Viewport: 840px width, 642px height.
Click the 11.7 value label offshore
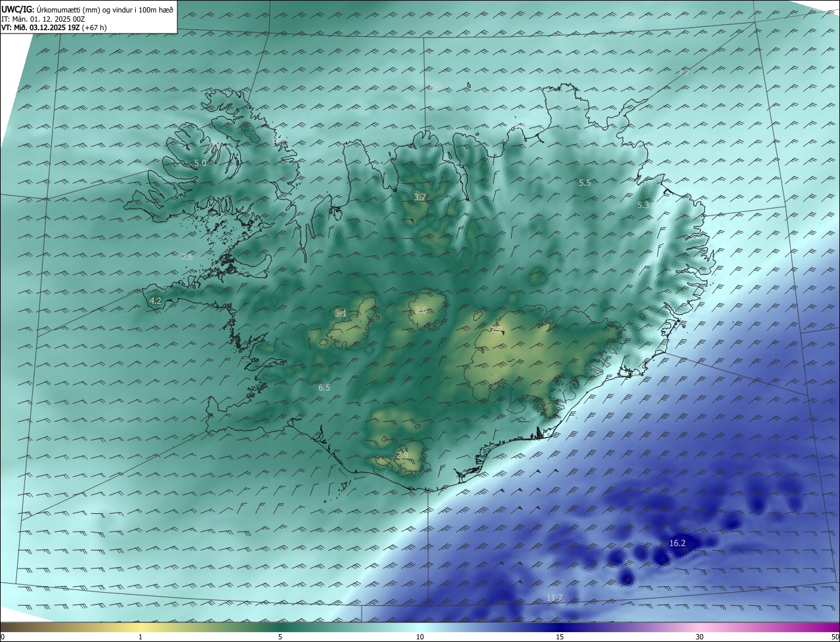pos(555,597)
